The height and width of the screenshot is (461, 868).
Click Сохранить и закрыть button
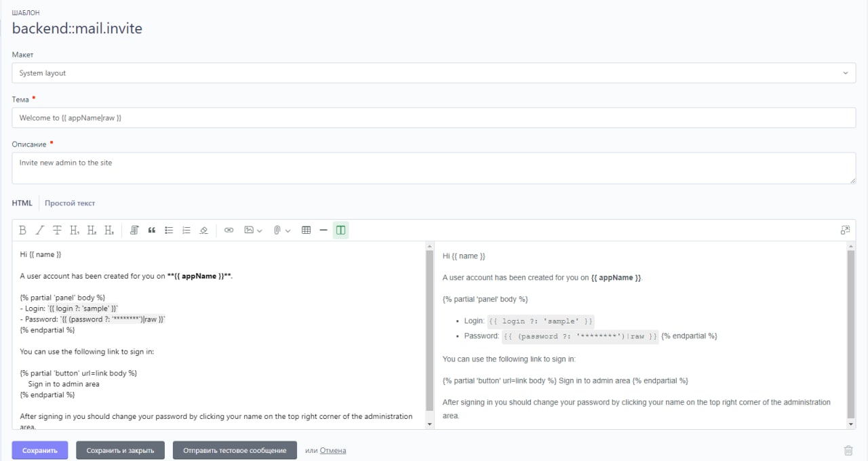[120, 450]
